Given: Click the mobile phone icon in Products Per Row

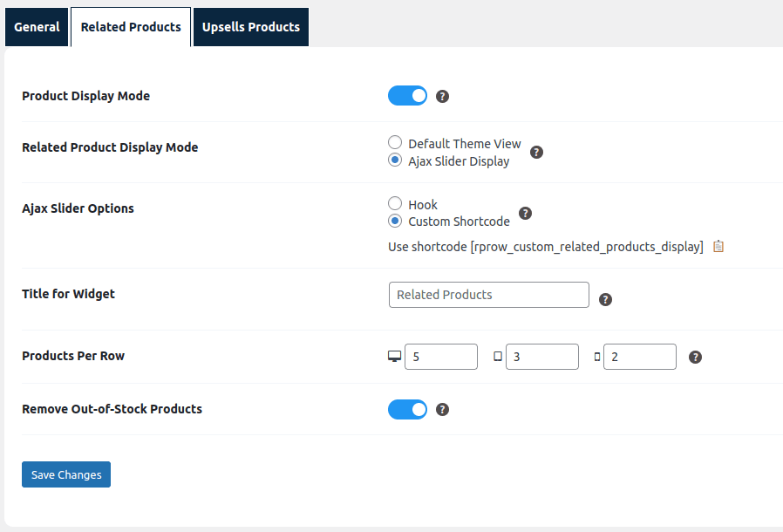Looking at the screenshot, I should pos(597,357).
